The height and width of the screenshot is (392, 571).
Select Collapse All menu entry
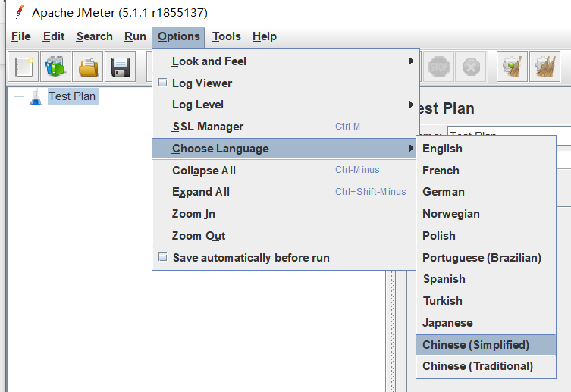click(x=284, y=171)
